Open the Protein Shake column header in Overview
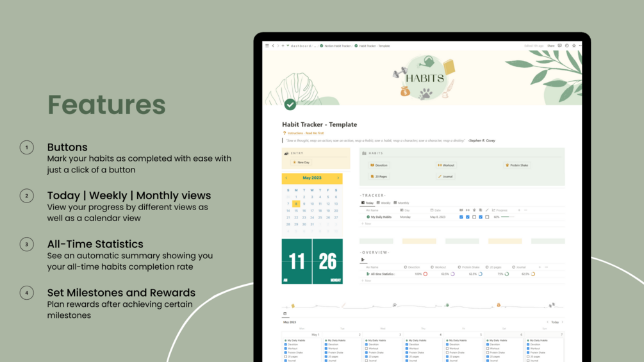This screenshot has width=644, height=362. pyautogui.click(x=468, y=267)
